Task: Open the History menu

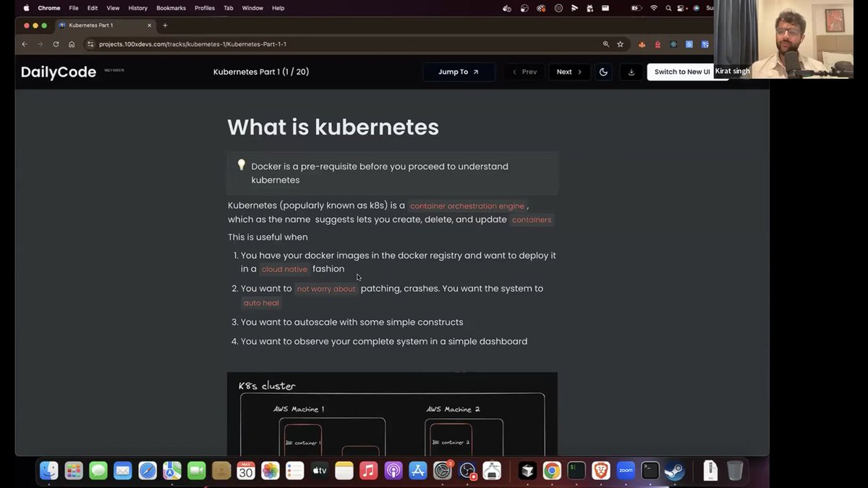Action: (137, 8)
